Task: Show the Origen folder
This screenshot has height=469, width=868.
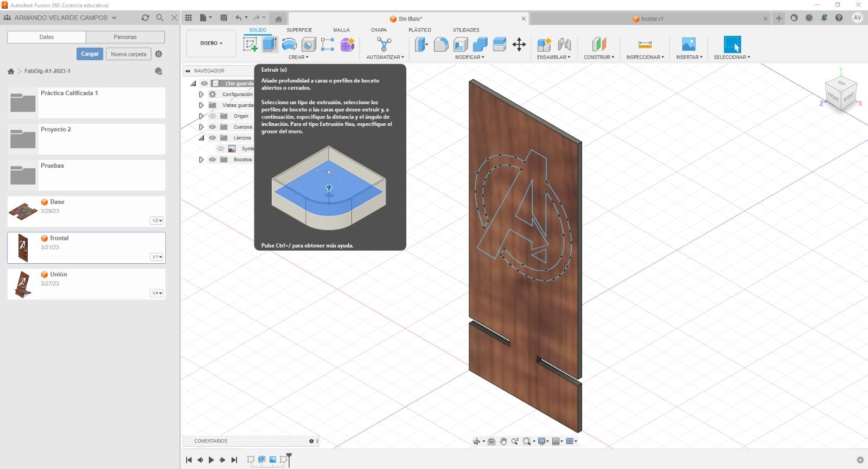Action: tap(213, 116)
